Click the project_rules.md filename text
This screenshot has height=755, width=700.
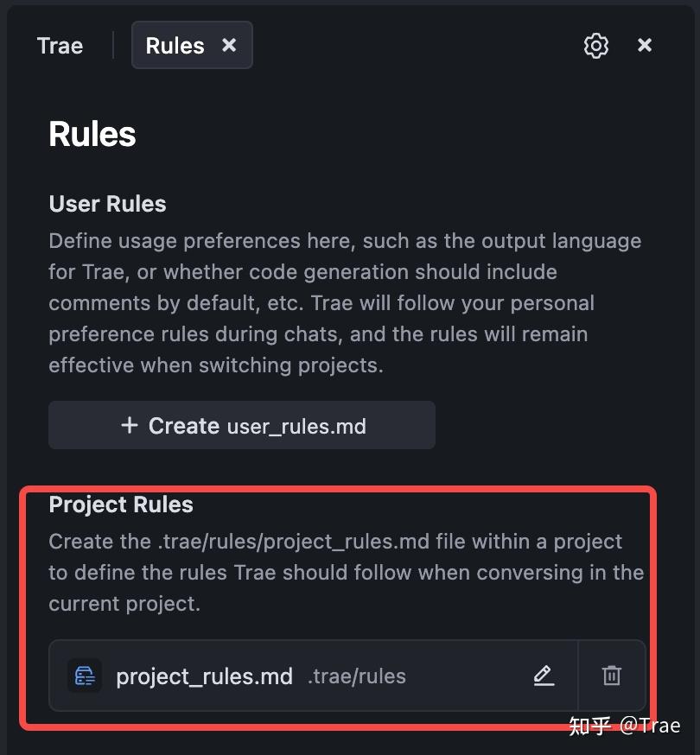204,676
